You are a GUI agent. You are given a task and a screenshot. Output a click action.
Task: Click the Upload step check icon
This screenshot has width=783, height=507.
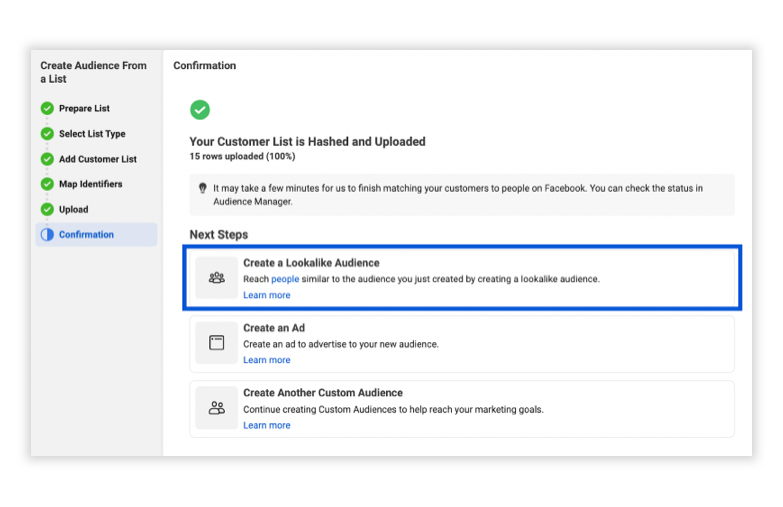[47, 209]
